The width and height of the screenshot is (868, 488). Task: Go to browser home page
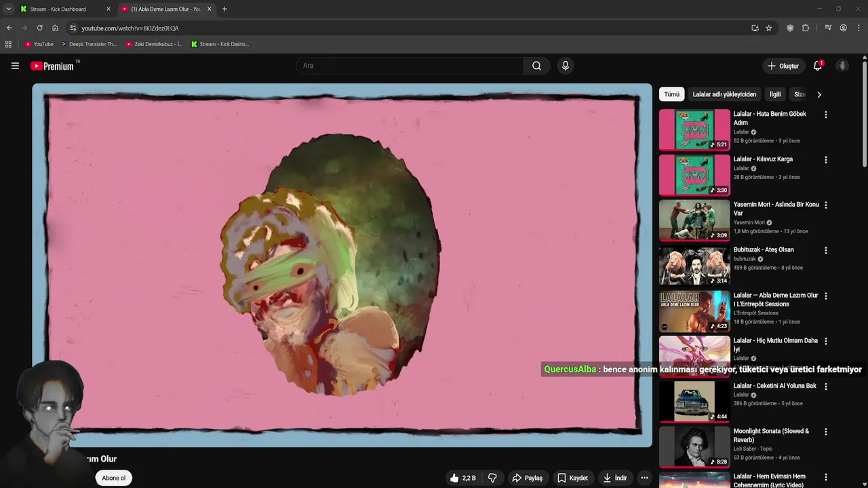[x=55, y=28]
